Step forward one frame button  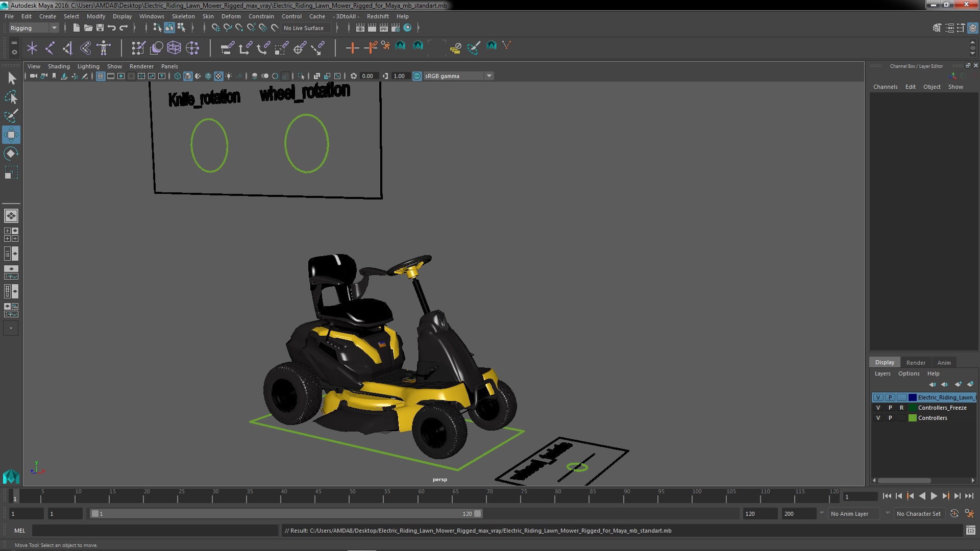click(x=958, y=496)
